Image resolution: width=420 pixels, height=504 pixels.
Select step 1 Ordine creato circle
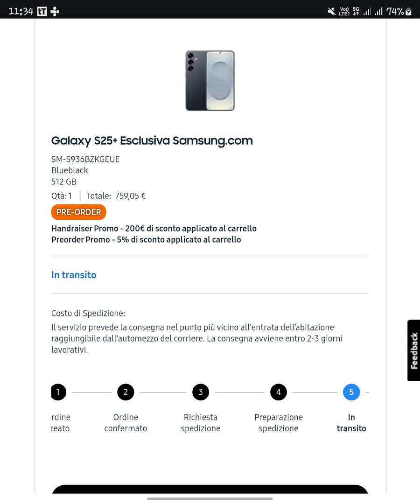(x=58, y=392)
